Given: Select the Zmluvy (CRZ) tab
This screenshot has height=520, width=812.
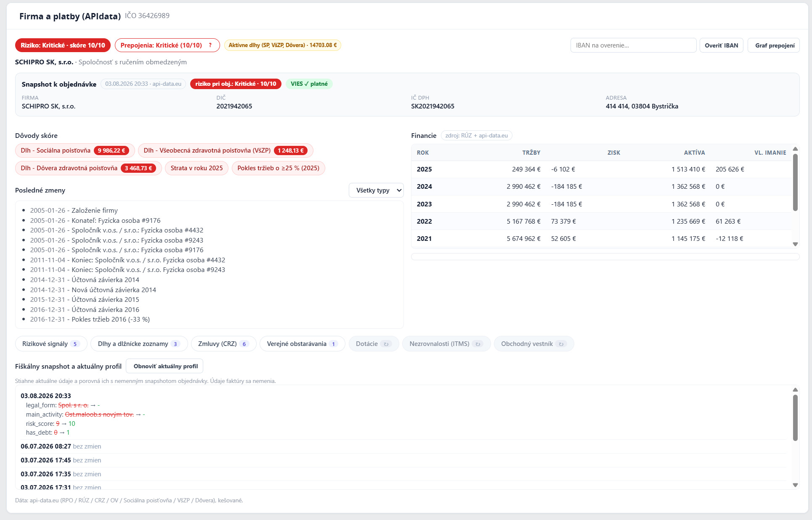Looking at the screenshot, I should click(223, 344).
